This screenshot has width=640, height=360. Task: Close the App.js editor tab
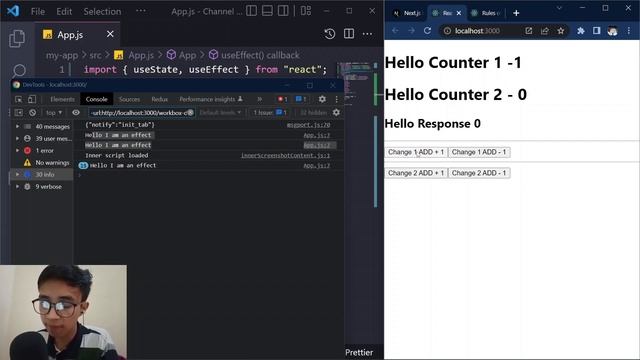pos(110,34)
